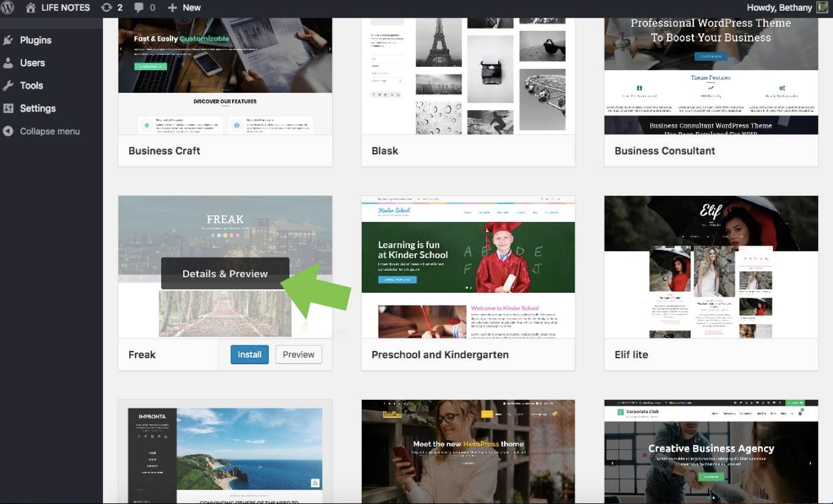Open Details & Preview for Freak
This screenshot has height=504, width=833.
tap(225, 274)
